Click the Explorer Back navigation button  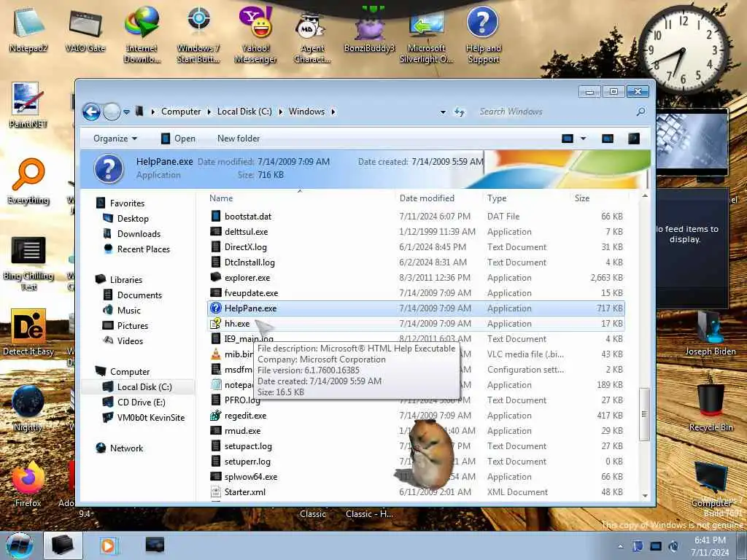(x=91, y=112)
